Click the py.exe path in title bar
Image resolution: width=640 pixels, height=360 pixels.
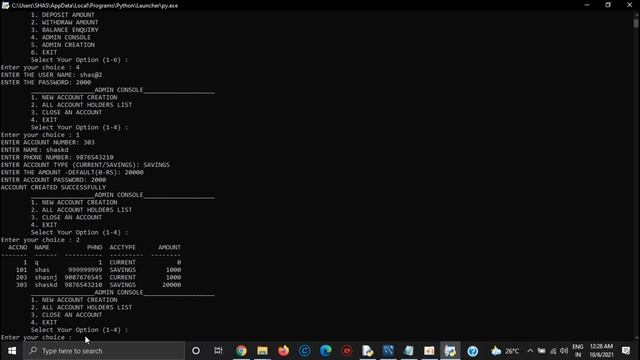[95, 6]
